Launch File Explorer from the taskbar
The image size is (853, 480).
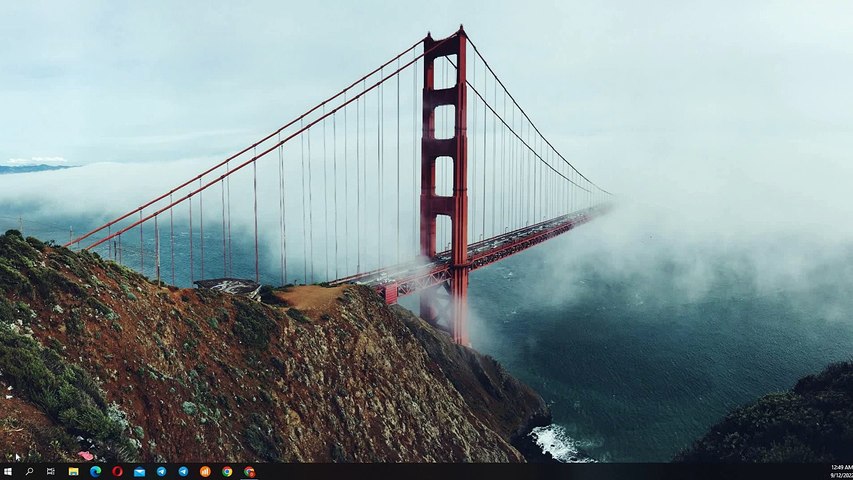tap(73, 472)
